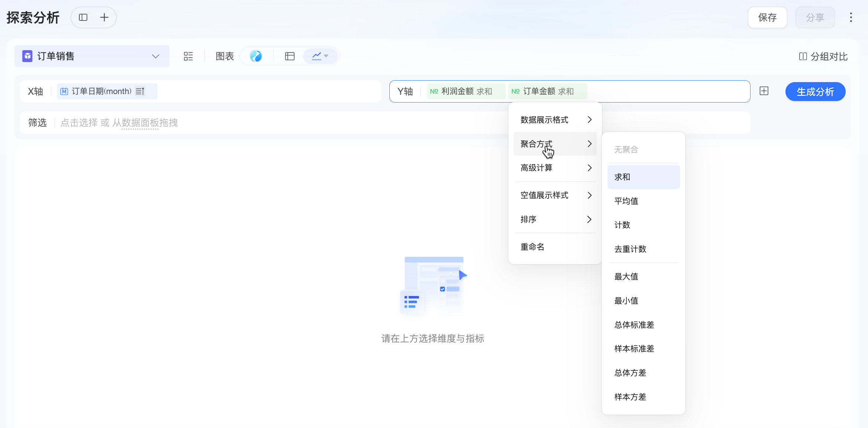Image resolution: width=868 pixels, height=428 pixels.
Task: Add a new analysis tab with plus icon
Action: (105, 17)
